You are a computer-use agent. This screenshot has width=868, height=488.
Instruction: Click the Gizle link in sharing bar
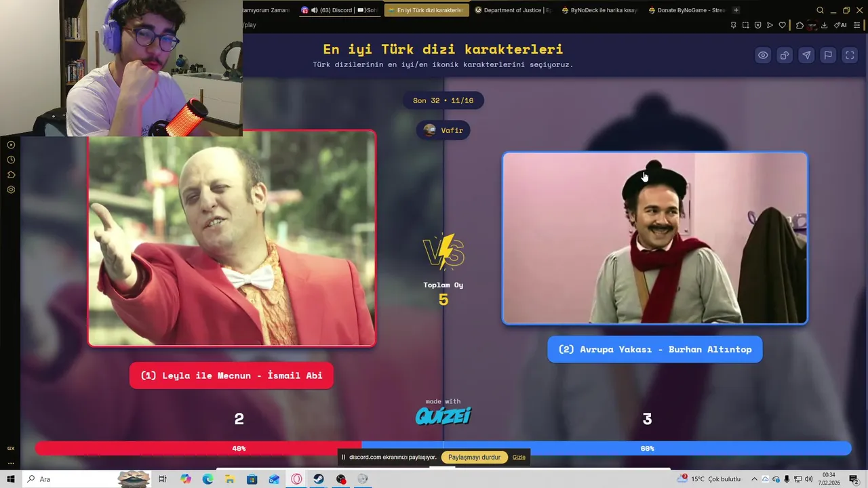coord(519,457)
